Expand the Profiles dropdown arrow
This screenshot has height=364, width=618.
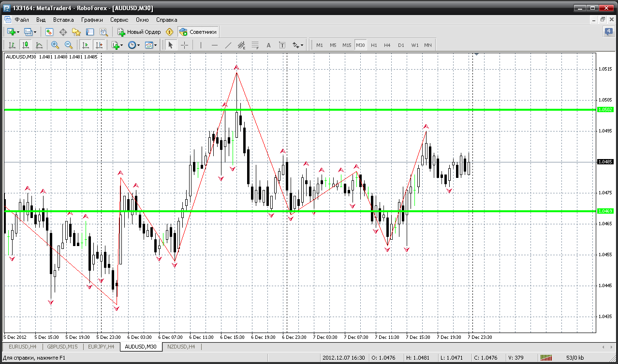point(35,32)
